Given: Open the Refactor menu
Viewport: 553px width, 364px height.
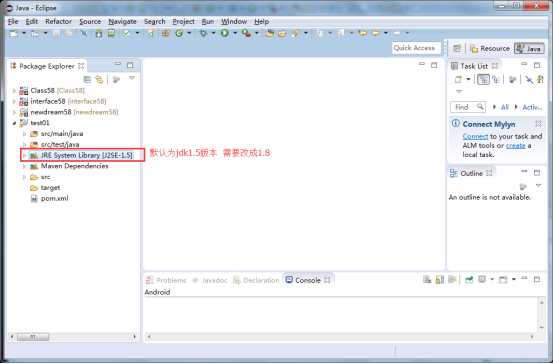Looking at the screenshot, I should (x=59, y=22).
